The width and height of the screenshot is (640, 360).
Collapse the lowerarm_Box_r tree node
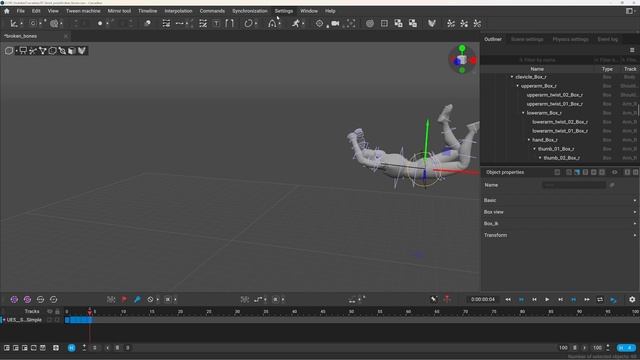523,113
